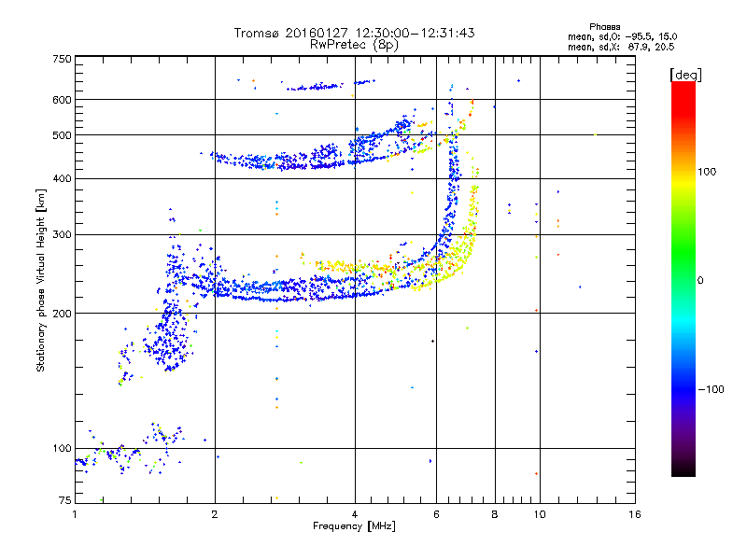Click the y-axis label '200'
Image resolution: width=747 pixels, height=560 pixels.
coord(62,314)
